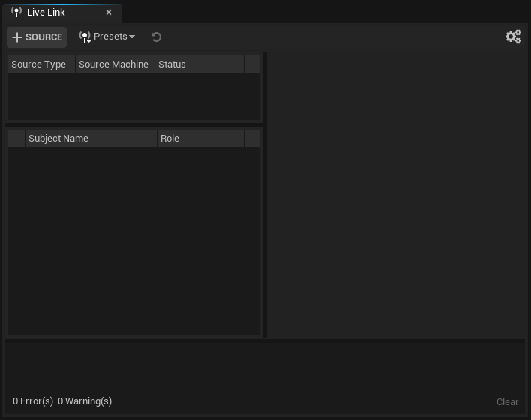This screenshot has width=531, height=420.
Task: Sort by Source Type column header
Action: 39,64
